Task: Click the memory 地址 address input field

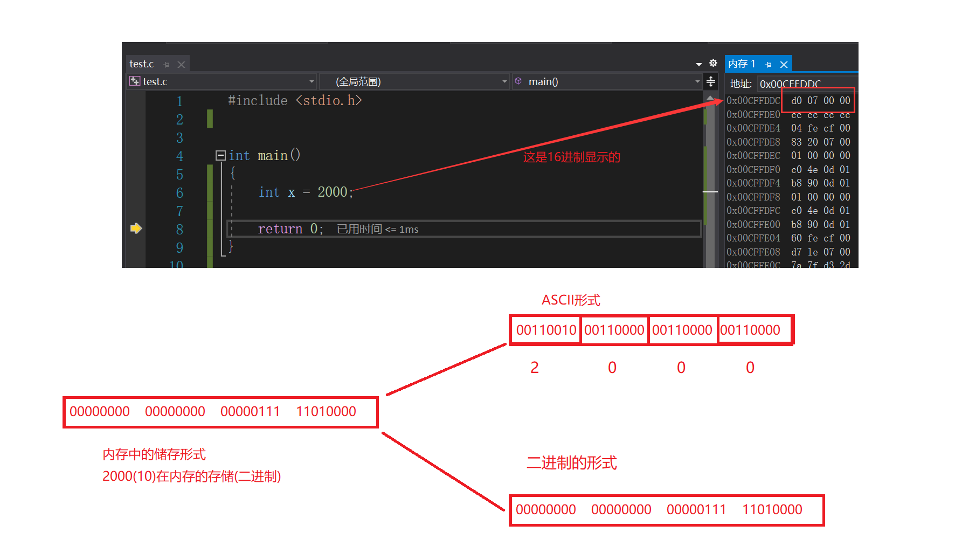Action: pyautogui.click(x=807, y=84)
